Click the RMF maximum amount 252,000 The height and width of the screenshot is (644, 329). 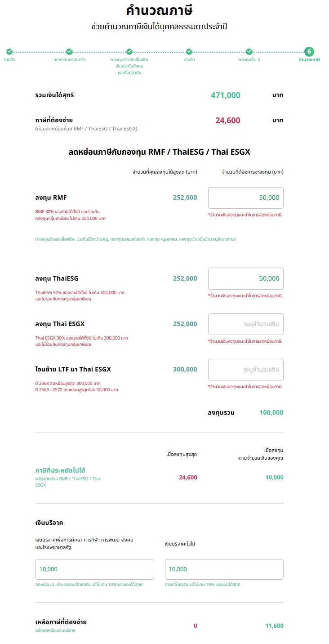click(185, 197)
